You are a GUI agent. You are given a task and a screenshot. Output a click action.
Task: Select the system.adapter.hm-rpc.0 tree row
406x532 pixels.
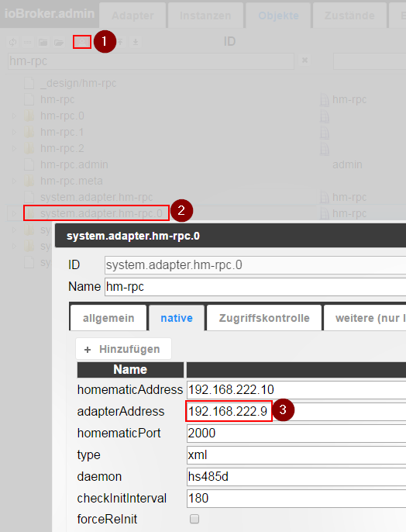tap(101, 213)
